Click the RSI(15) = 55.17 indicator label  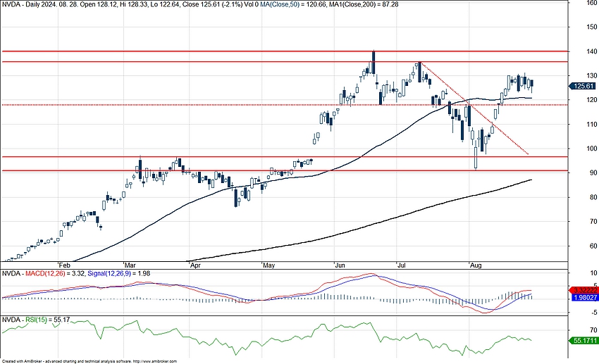coord(48,320)
